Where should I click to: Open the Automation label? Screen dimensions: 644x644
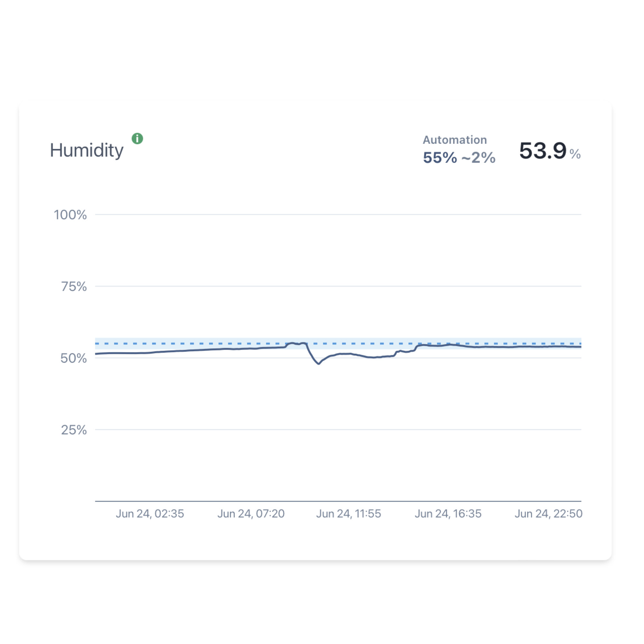[455, 140]
